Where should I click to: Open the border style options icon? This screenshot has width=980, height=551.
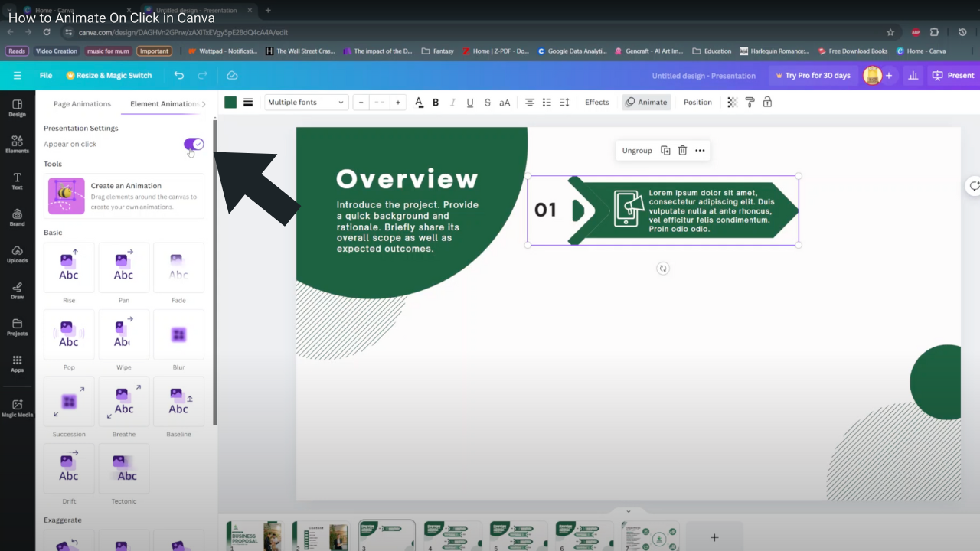[248, 103]
